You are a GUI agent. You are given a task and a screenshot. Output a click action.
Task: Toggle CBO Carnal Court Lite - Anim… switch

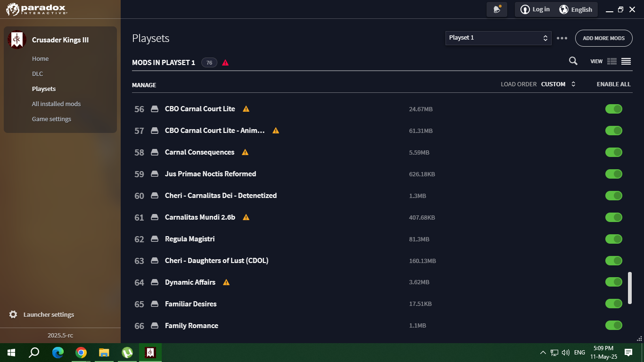614,131
